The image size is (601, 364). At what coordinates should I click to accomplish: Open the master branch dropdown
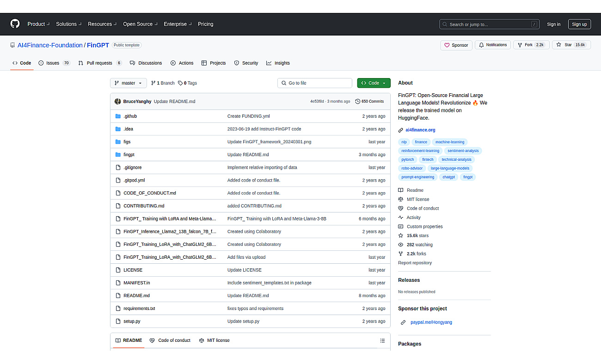(129, 83)
